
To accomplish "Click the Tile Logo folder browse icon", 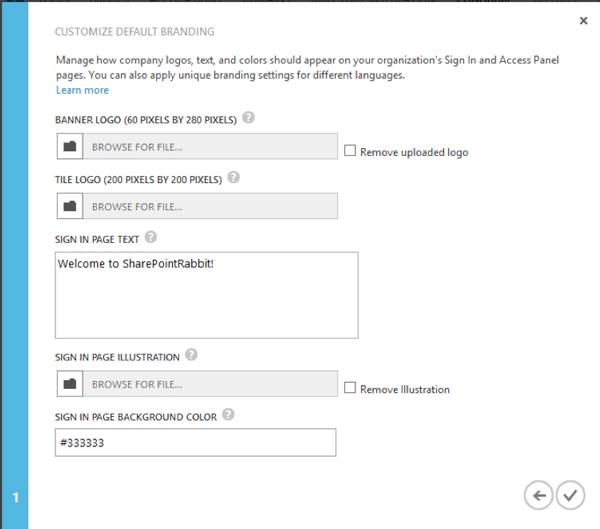I will coord(70,206).
